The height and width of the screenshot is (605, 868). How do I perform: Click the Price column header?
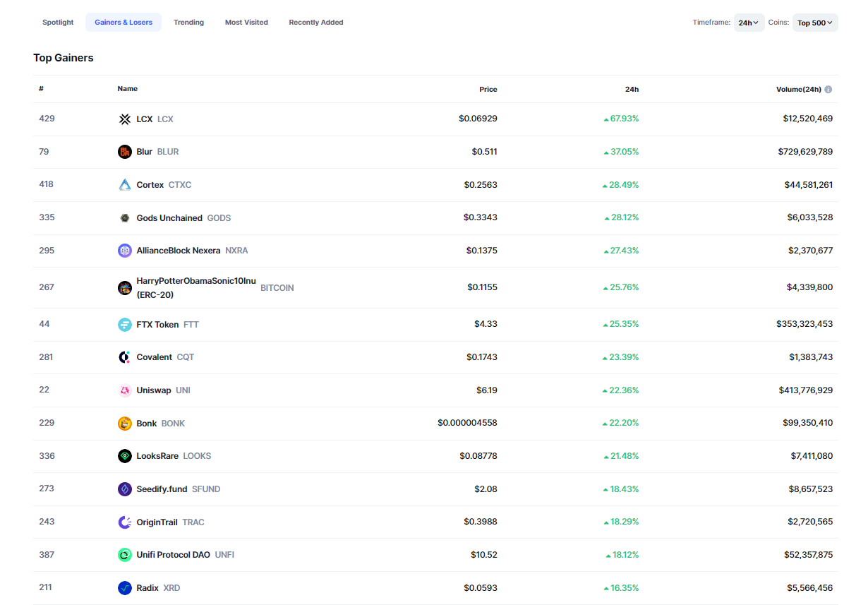tap(488, 90)
